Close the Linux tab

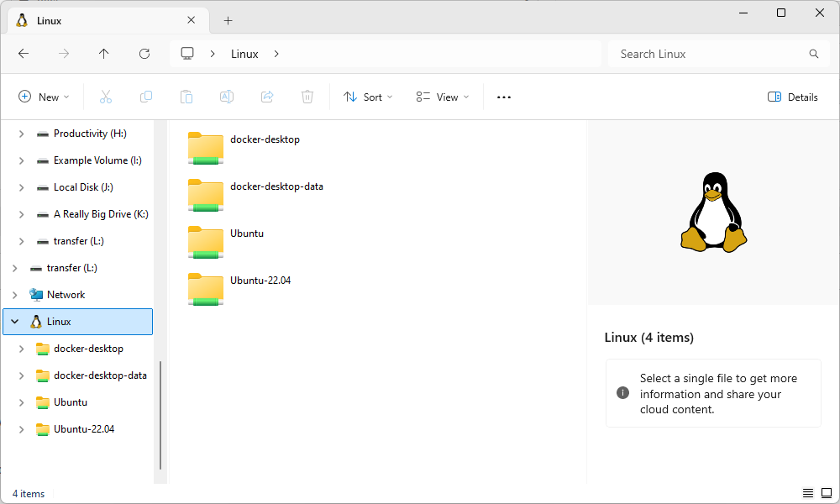192,20
